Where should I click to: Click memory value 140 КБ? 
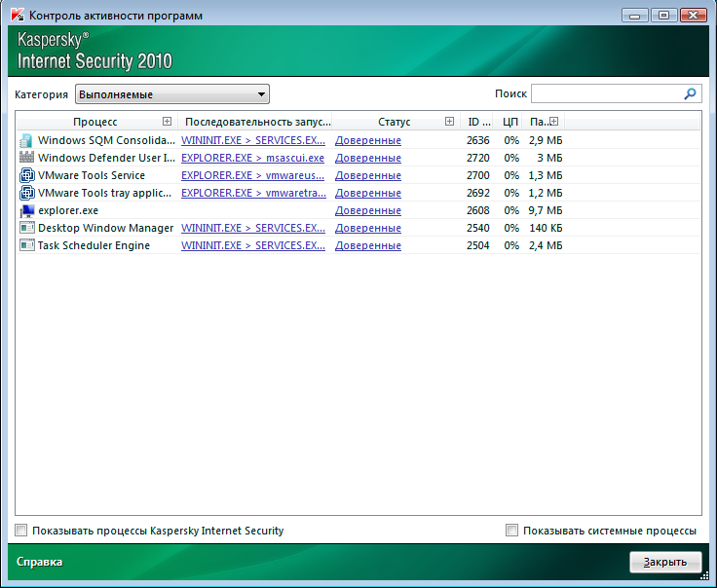click(x=546, y=228)
